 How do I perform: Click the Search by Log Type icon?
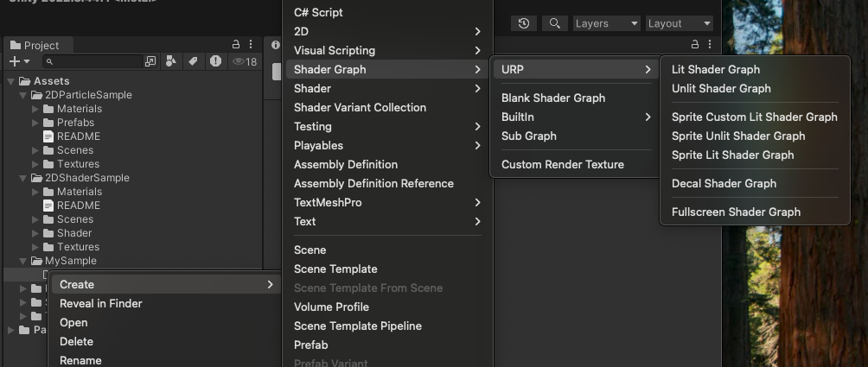coord(215,61)
